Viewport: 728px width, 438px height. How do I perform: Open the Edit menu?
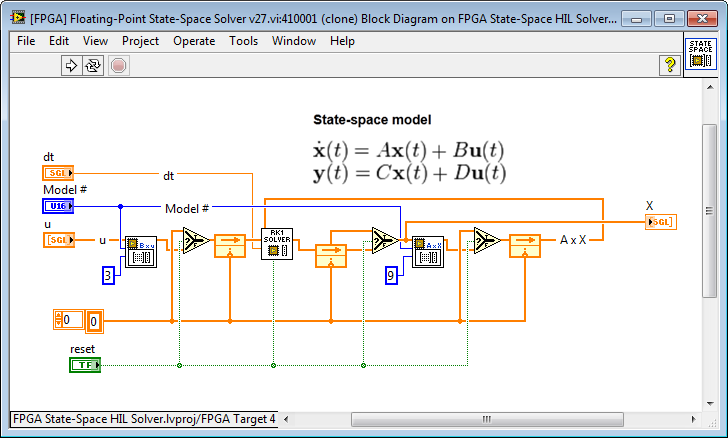click(x=59, y=41)
